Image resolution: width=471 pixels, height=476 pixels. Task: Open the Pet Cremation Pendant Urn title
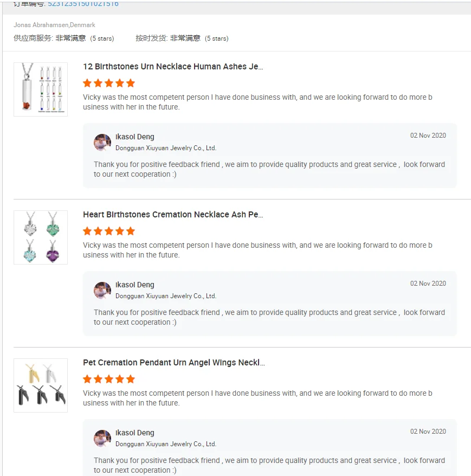coord(173,363)
